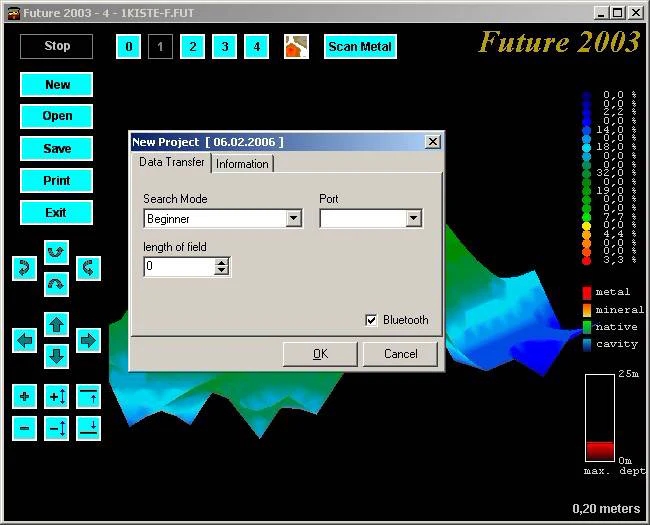Click the rotate left curved arrow icon
Viewport: 650px width, 525px height.
[x=24, y=268]
